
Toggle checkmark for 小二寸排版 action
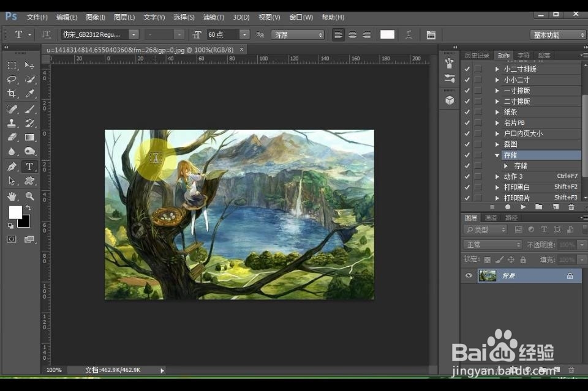467,69
